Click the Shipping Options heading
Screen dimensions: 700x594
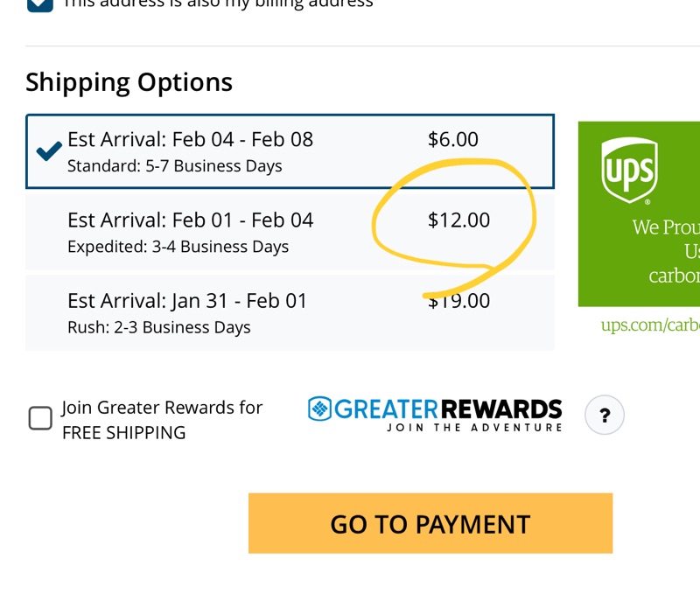click(x=129, y=82)
